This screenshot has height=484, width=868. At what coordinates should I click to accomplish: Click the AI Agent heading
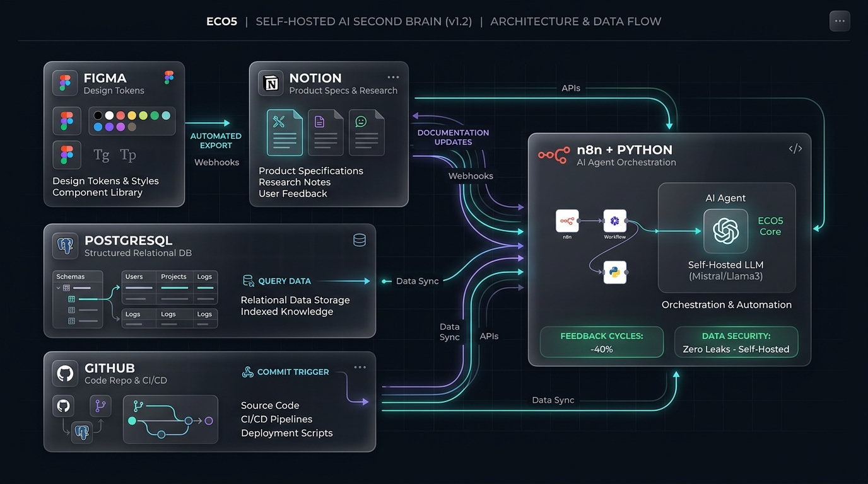click(x=725, y=198)
